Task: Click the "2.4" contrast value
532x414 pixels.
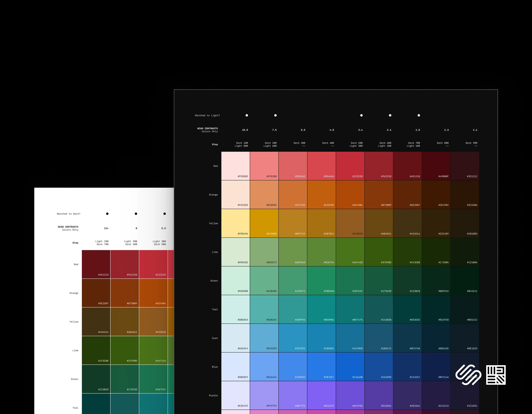Action: pos(389,130)
